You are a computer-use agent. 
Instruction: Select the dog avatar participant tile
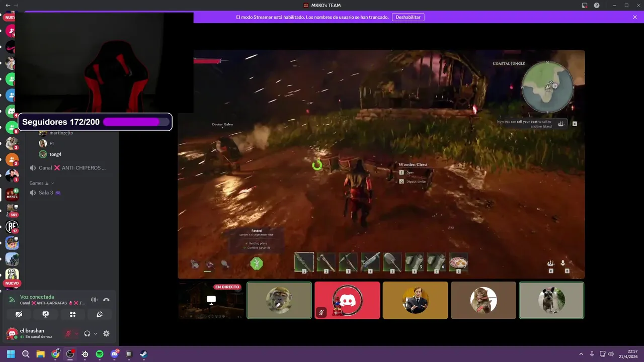pyautogui.click(x=551, y=300)
